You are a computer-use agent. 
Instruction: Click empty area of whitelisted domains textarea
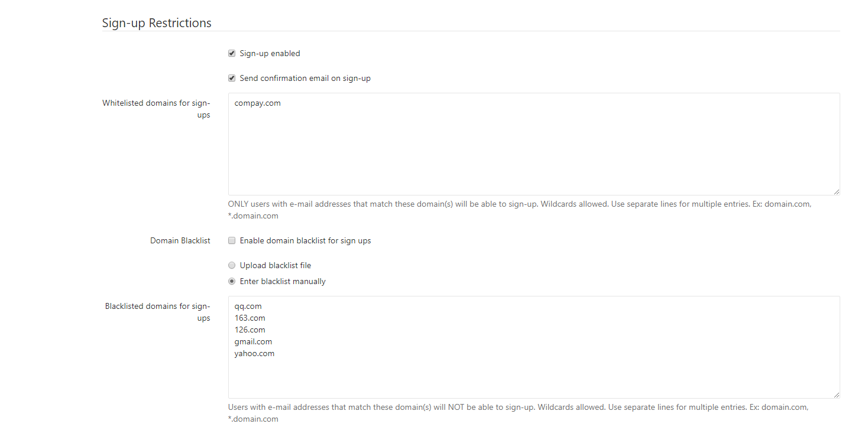coord(532,154)
